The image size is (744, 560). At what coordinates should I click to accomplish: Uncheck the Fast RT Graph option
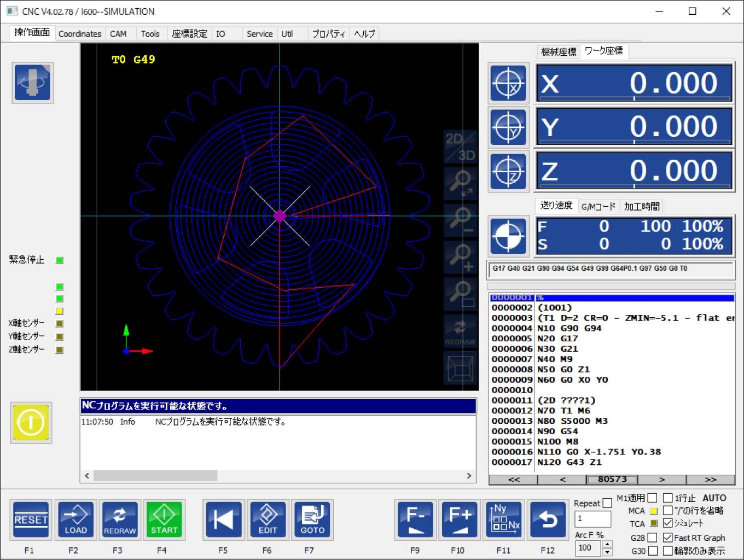(x=667, y=538)
